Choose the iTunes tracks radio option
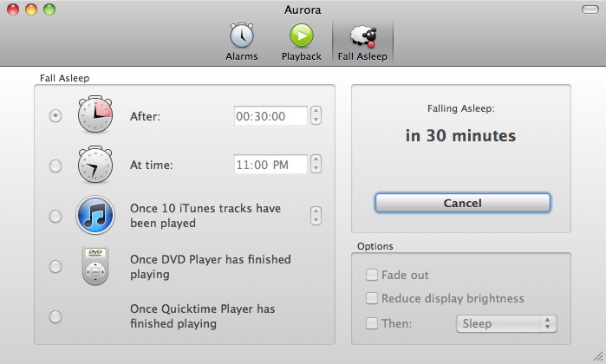 point(55,216)
